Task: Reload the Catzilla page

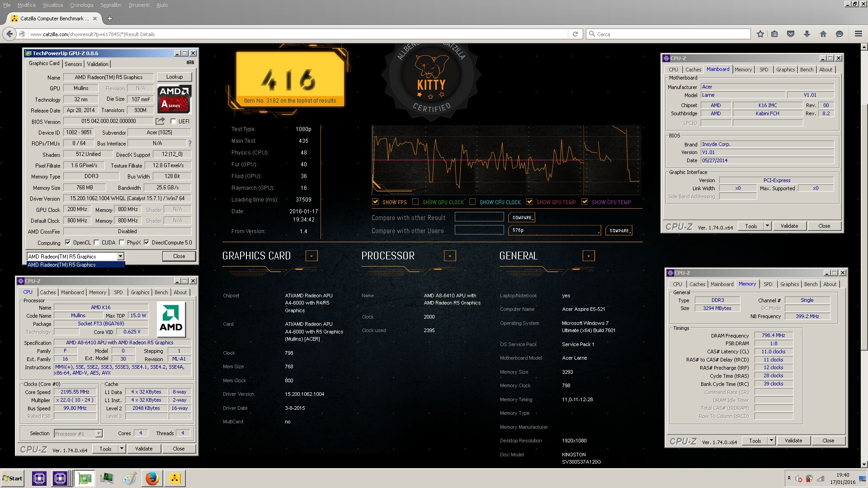Action: 575,34
